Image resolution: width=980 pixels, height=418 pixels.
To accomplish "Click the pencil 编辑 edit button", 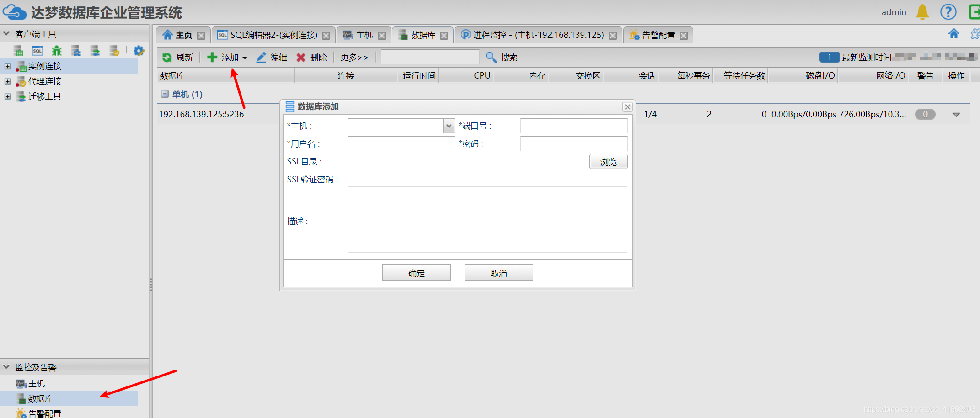I will (x=272, y=57).
